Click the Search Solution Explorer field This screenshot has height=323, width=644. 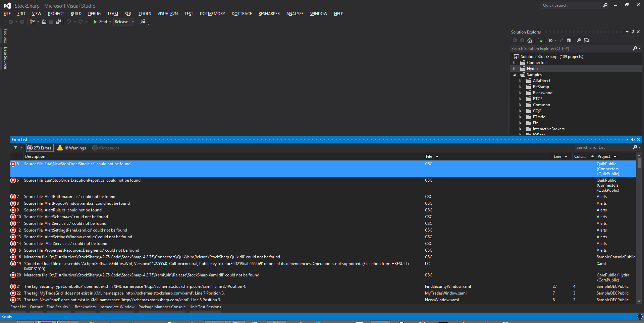570,49
